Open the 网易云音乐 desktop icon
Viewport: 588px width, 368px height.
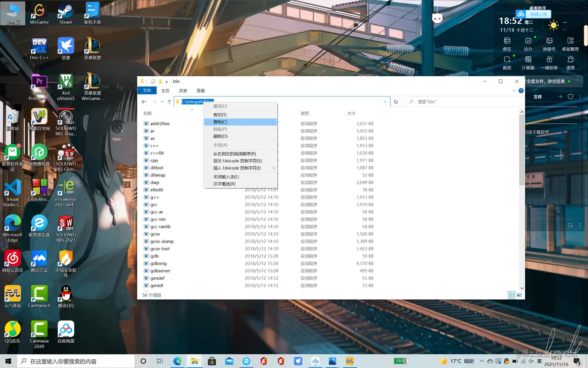pos(12,261)
